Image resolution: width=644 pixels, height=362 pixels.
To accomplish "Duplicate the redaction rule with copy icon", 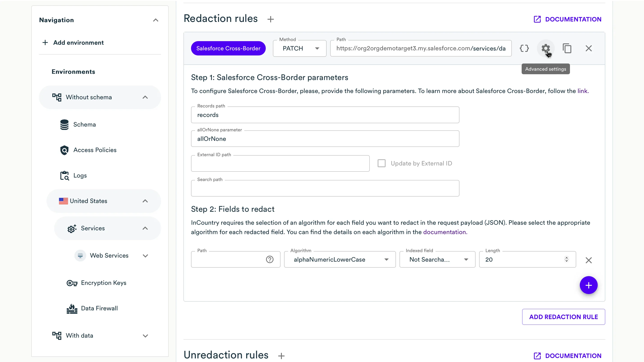I will (567, 48).
